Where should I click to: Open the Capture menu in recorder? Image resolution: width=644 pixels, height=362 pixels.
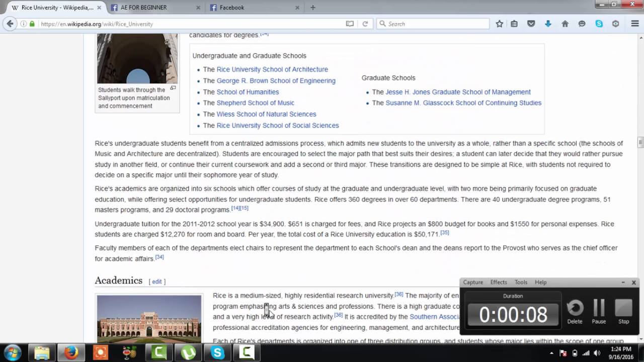coord(473,282)
